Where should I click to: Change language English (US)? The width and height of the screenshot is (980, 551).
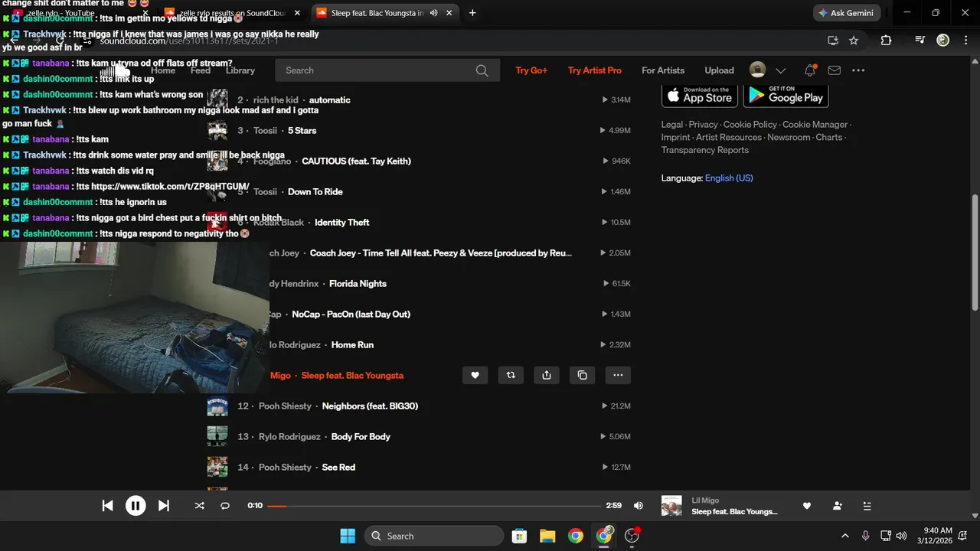tap(729, 178)
